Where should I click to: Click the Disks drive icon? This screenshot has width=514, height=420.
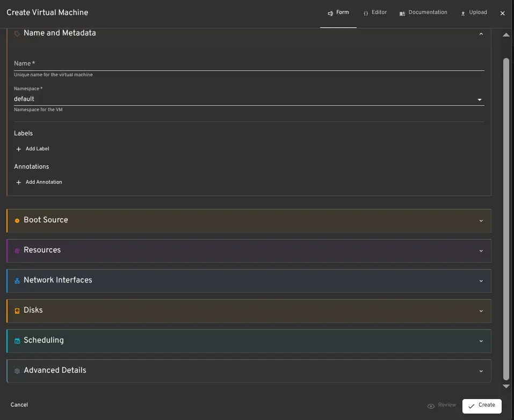click(x=17, y=311)
